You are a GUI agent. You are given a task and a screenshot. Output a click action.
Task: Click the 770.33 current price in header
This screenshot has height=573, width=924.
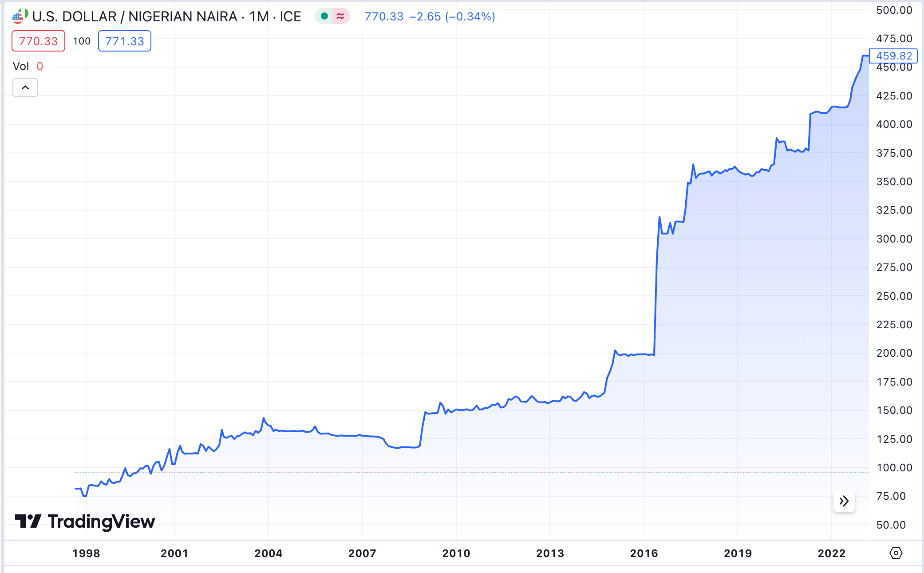384,16
